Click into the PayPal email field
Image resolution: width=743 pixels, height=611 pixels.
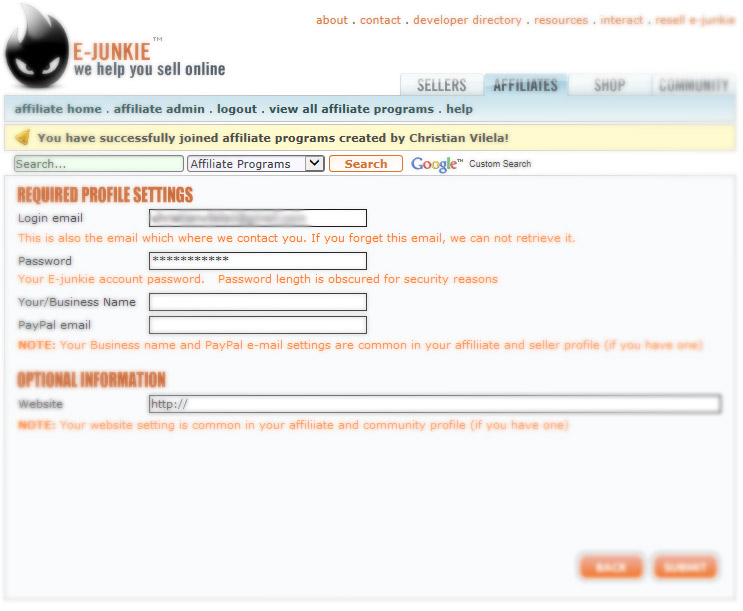click(258, 325)
